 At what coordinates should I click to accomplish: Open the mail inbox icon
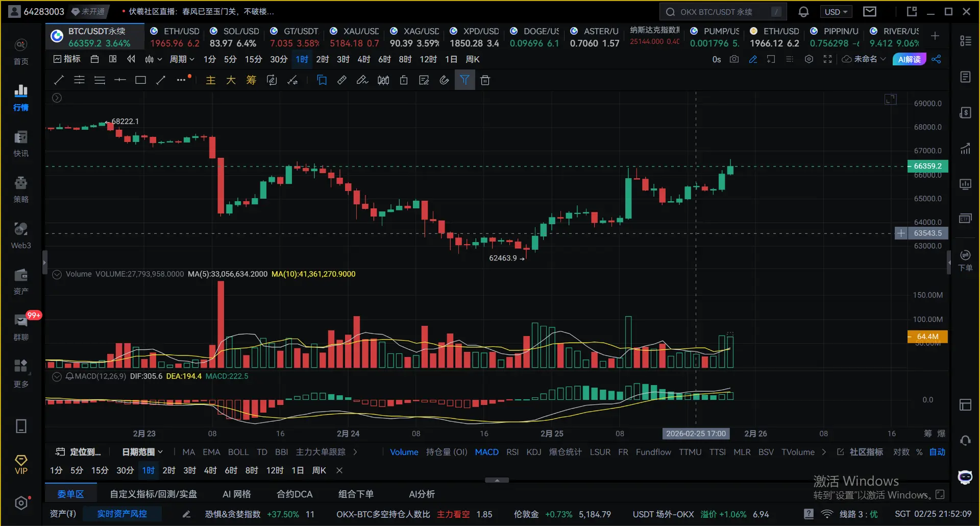point(870,11)
